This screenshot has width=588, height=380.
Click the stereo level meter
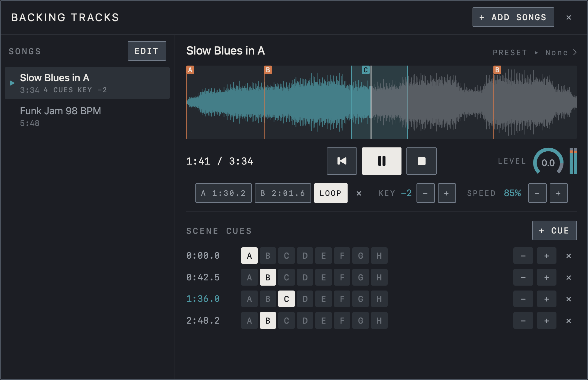pos(573,161)
